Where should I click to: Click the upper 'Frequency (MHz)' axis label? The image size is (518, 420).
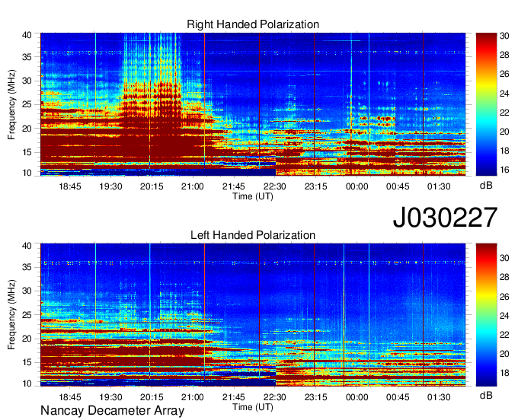(11, 104)
